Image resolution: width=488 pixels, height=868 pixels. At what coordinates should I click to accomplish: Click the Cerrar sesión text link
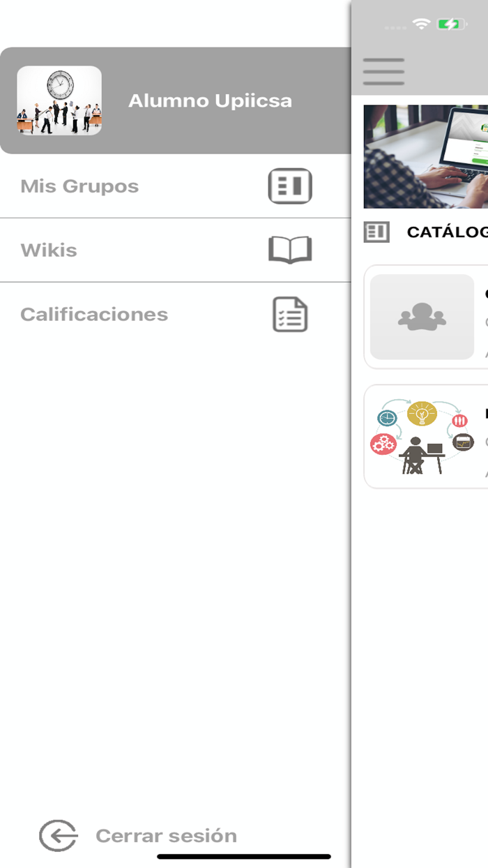coord(166,835)
